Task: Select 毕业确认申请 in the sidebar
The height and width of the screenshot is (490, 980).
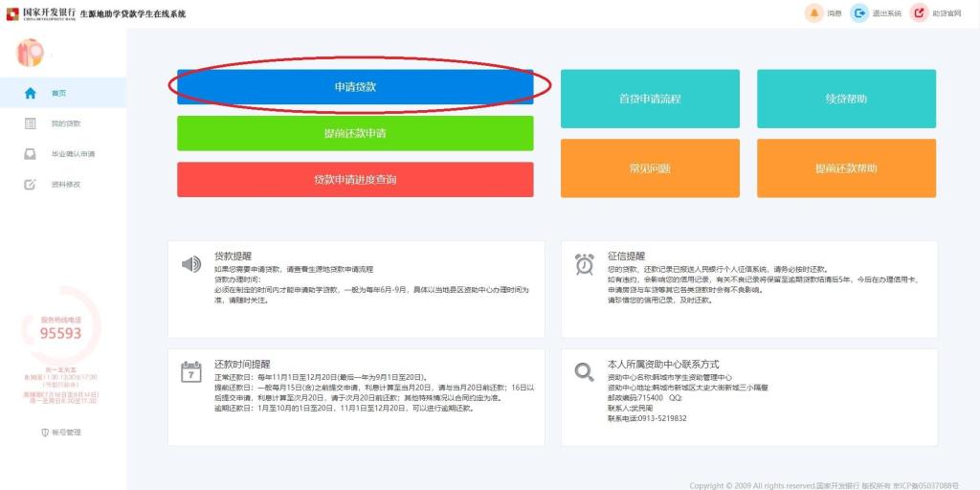Action: [72, 154]
